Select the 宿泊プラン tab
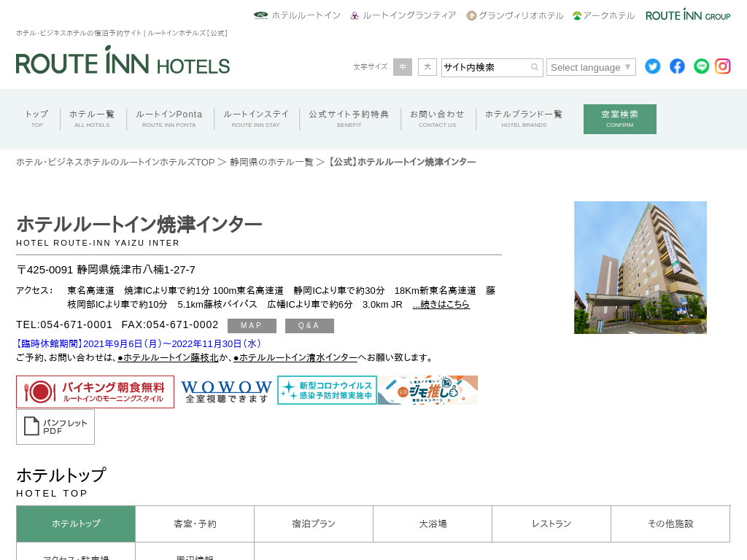 314,524
